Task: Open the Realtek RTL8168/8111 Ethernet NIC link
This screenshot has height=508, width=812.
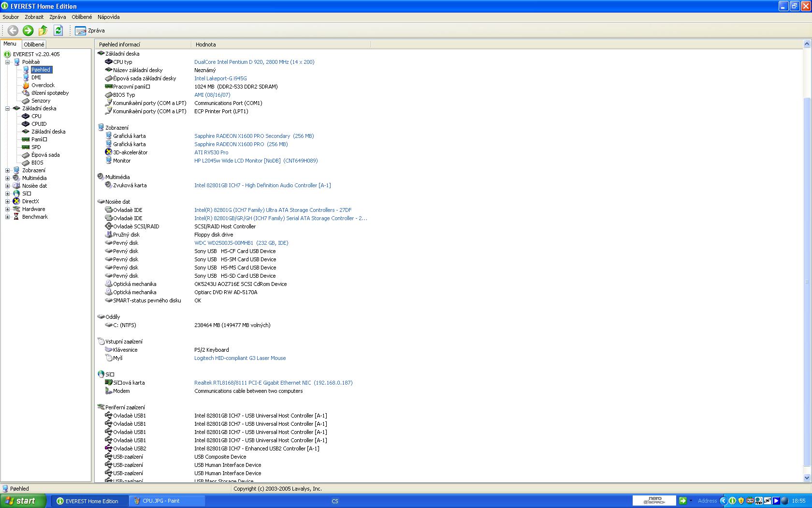Action: (274, 383)
